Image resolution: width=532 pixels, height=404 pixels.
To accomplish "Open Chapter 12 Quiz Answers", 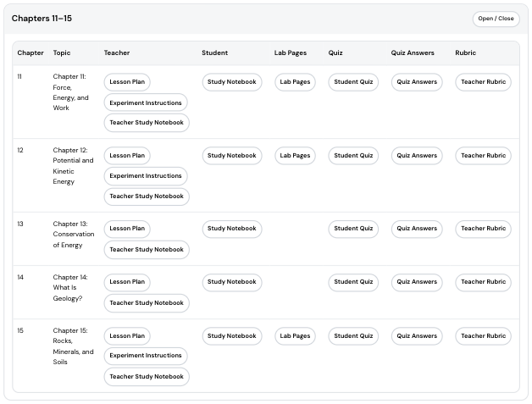I will [x=417, y=156].
